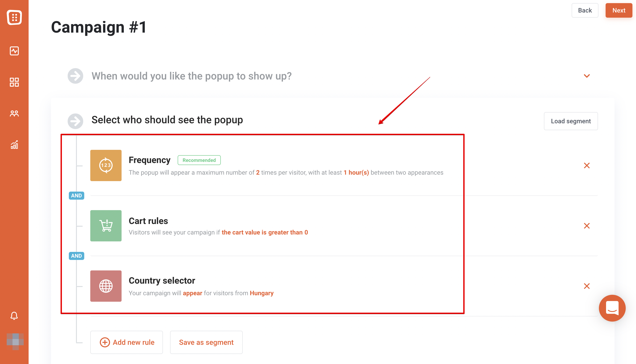Screen dimensions: 636x364
Task: Expand the popup show up timing section
Action: tap(587, 76)
